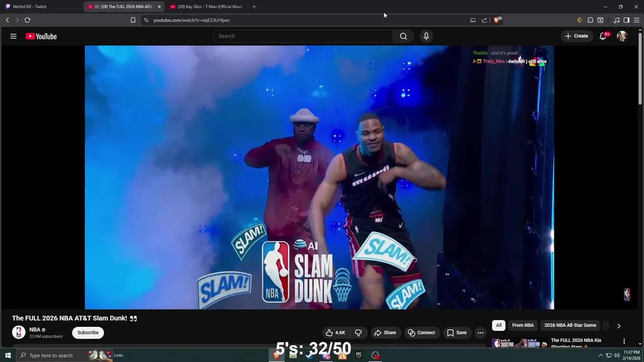Dislike the Slam Dunk video
644x362 pixels.
358,332
